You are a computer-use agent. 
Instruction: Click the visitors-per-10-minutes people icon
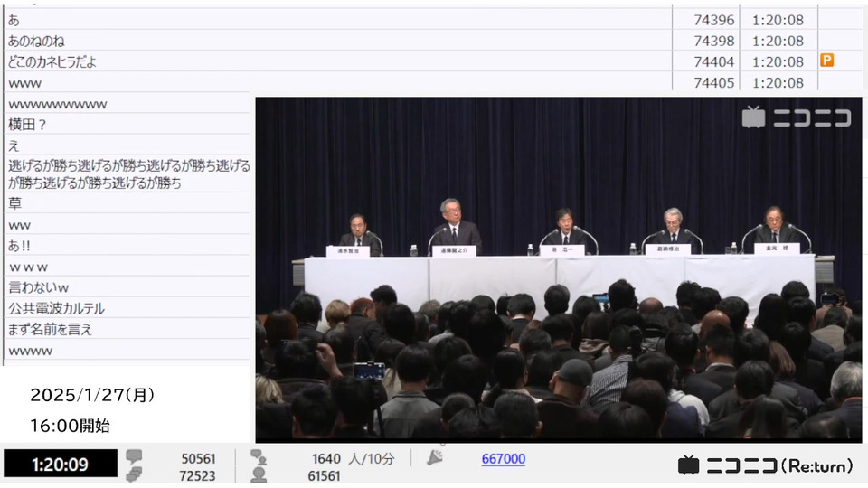258,457
